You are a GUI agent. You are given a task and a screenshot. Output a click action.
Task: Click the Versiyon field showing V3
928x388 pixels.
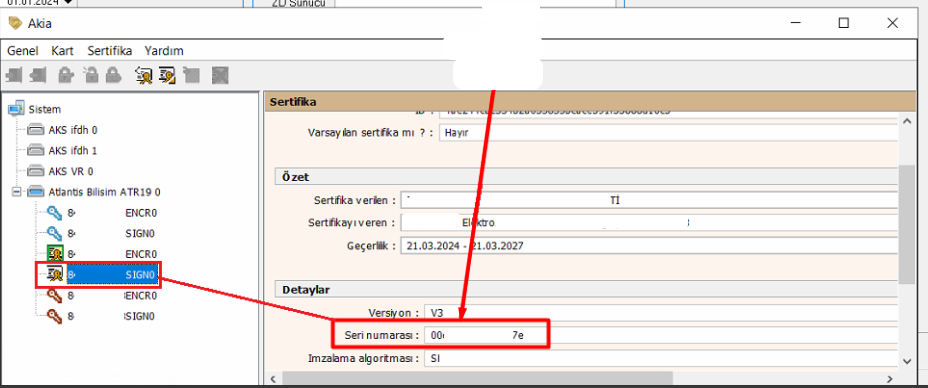pos(662,312)
